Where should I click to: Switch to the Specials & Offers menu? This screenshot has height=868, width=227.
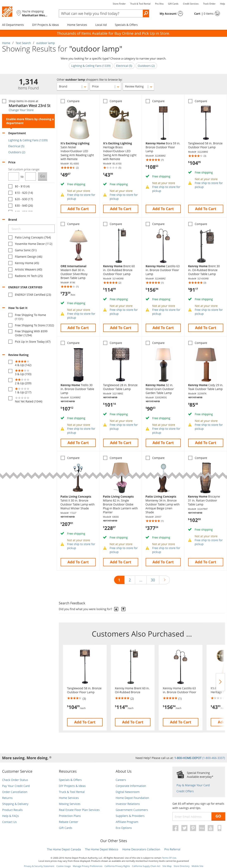[x=126, y=25]
